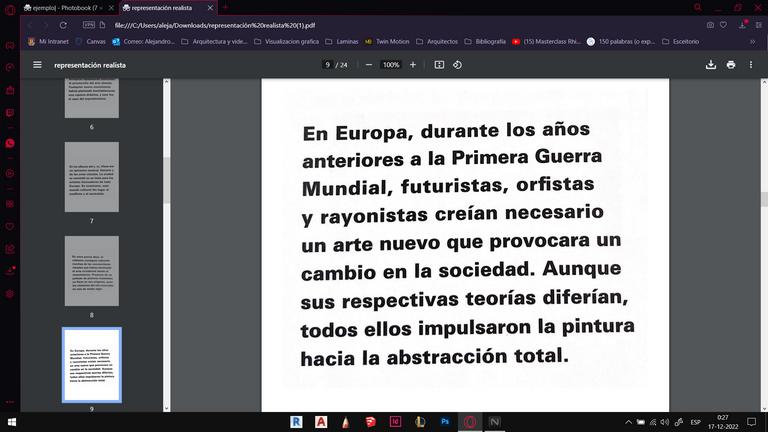Viewport: 768px width, 432px height.
Task: Open WhatsApp in the Opera sidebar
Action: tap(10, 143)
